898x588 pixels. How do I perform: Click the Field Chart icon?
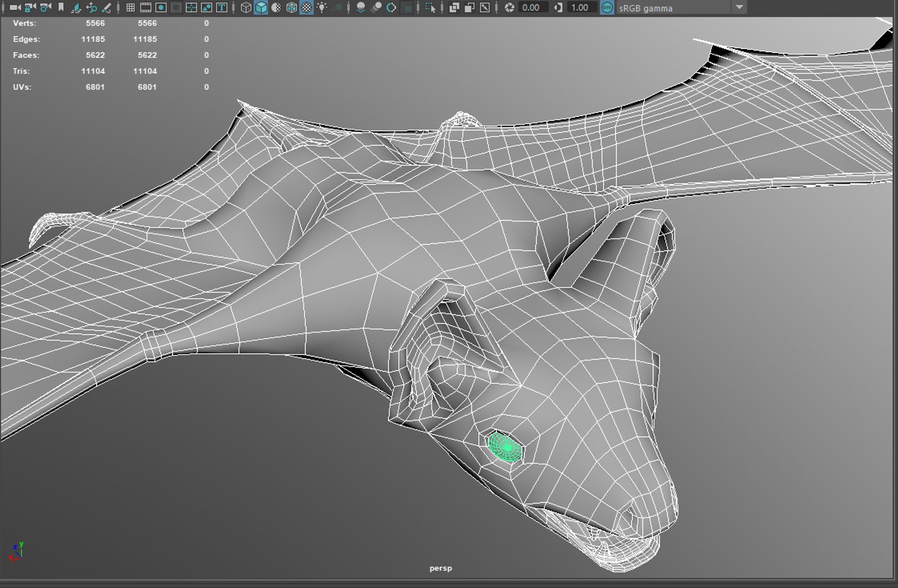[x=191, y=8]
